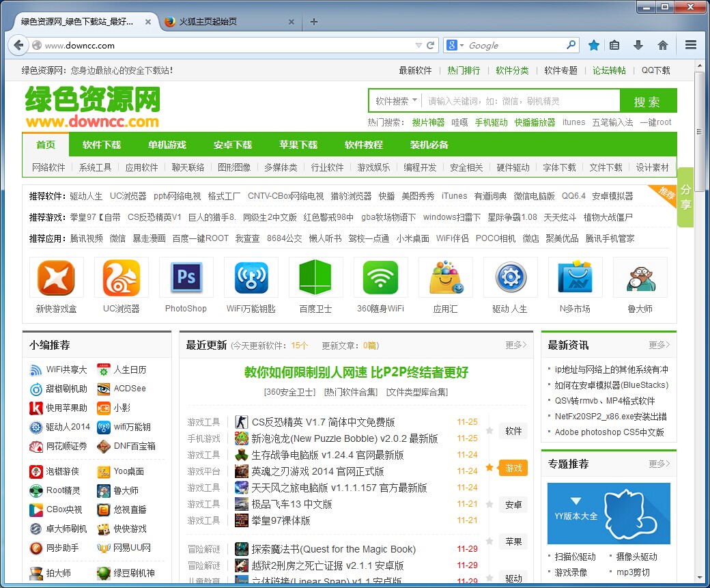Open the 应用汇 app basket icon
This screenshot has width=710, height=588.
[446, 277]
